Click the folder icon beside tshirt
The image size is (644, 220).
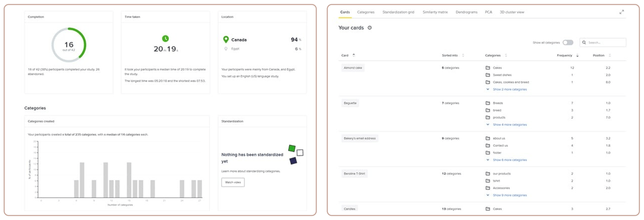pos(488,181)
